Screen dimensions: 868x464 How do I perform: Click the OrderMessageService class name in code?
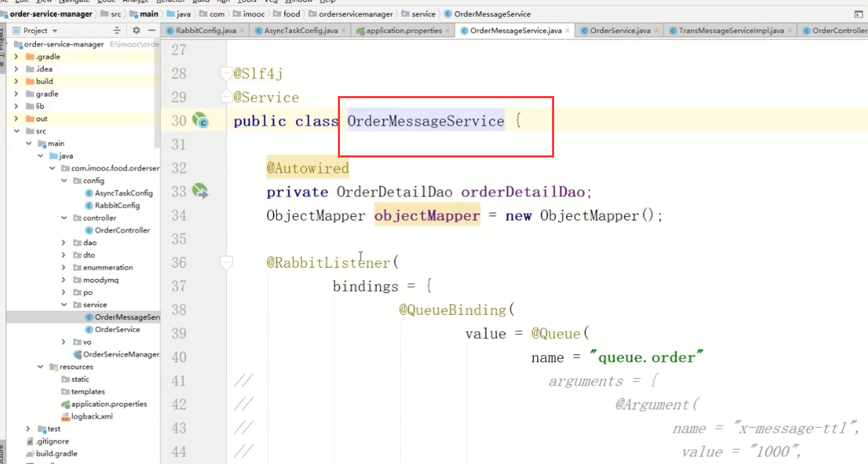tap(426, 121)
